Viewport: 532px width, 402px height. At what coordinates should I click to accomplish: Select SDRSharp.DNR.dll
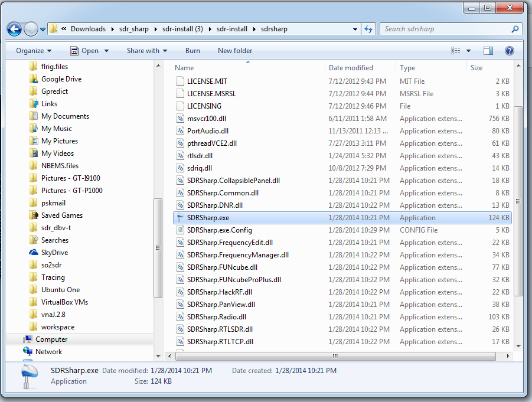click(x=214, y=205)
